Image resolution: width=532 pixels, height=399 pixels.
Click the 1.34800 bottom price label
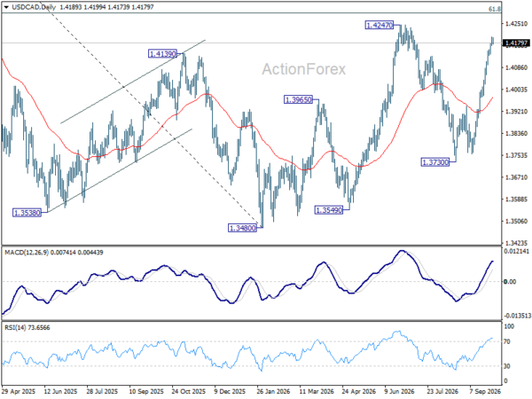click(x=242, y=228)
